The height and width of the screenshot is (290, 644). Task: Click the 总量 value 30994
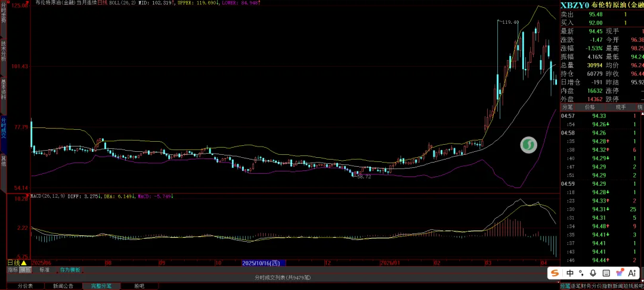pyautogui.click(x=595, y=66)
